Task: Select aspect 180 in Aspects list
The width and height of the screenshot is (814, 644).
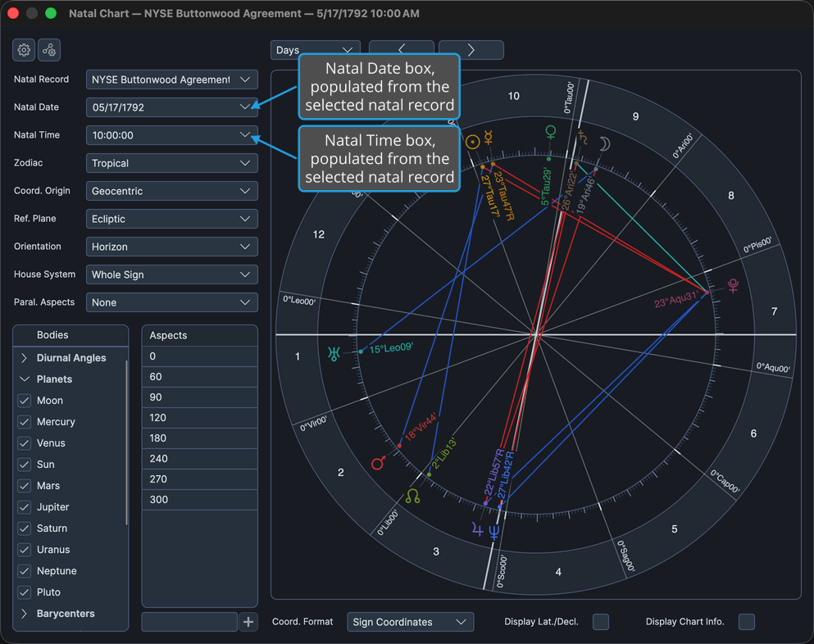Action: point(200,438)
